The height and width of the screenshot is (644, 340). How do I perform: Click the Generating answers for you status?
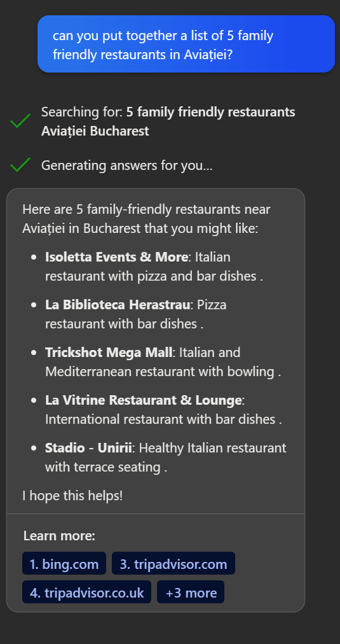point(126,165)
